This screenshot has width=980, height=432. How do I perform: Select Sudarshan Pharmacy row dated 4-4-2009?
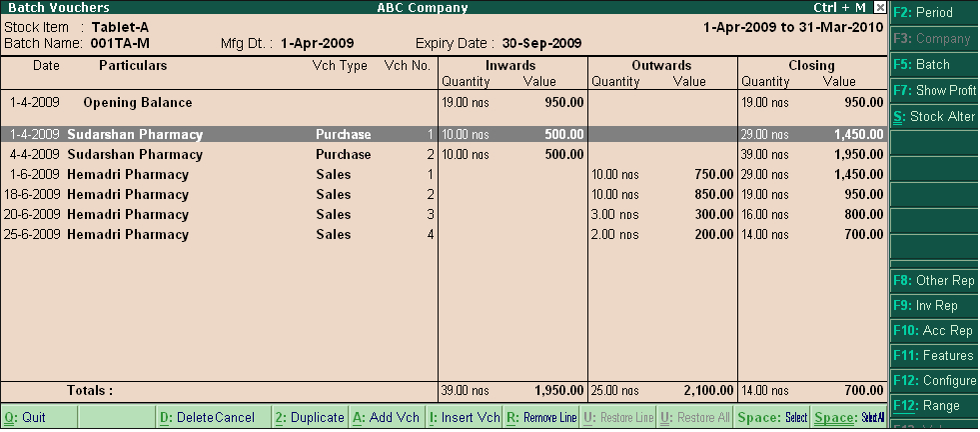click(444, 155)
